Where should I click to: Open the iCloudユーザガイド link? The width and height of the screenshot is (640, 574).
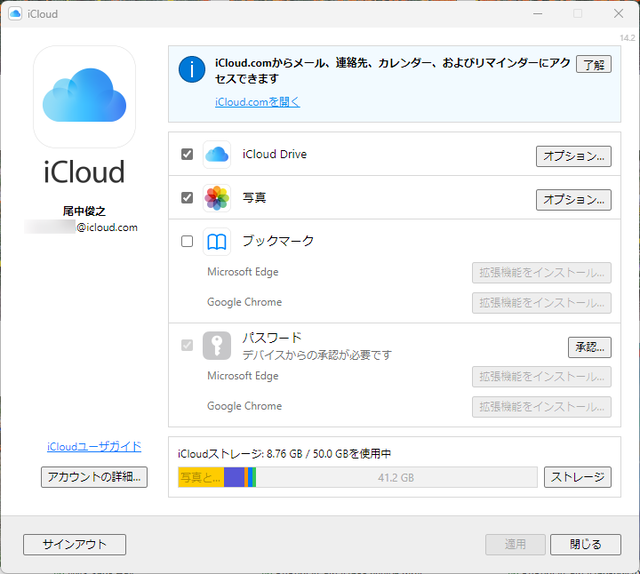click(94, 447)
